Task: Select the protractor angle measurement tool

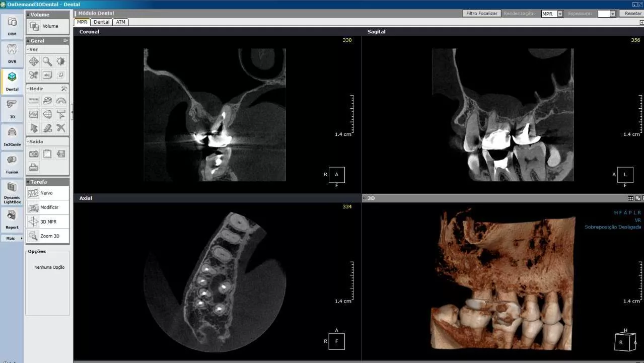Action: point(61,100)
